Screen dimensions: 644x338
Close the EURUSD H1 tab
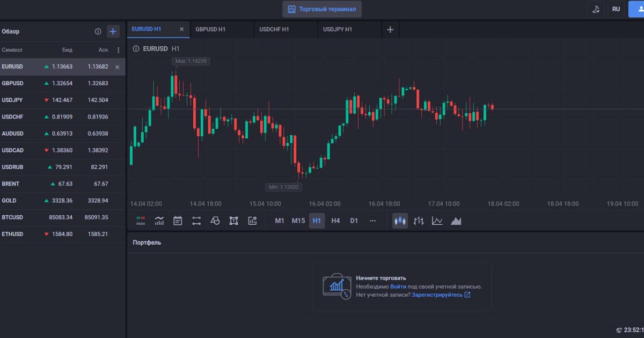181,30
